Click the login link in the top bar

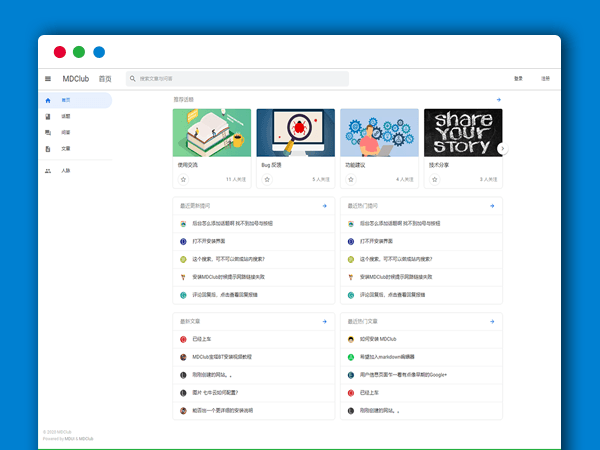[518, 78]
